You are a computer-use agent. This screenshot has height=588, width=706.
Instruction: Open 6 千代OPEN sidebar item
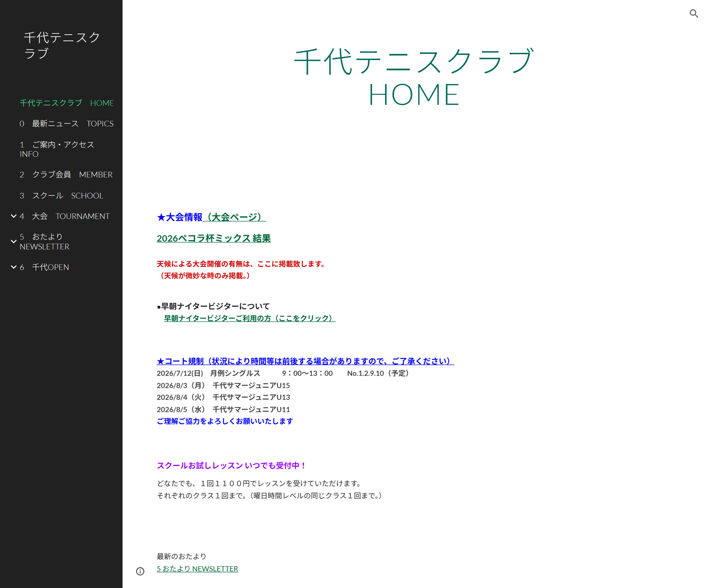[44, 267]
